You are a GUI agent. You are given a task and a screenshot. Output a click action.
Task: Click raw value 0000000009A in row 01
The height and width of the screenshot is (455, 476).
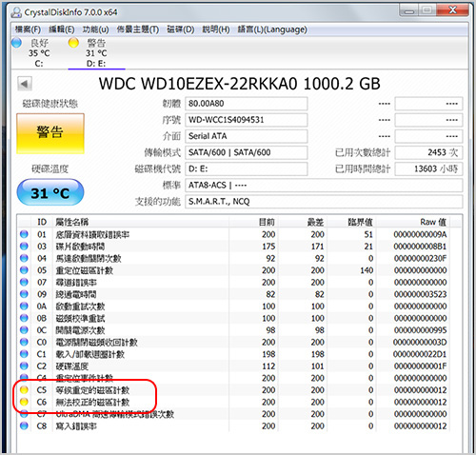pos(421,234)
